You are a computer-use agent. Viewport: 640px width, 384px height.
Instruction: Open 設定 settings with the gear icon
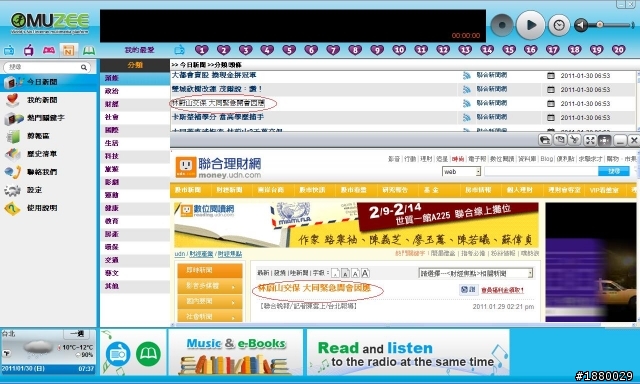click(49, 190)
